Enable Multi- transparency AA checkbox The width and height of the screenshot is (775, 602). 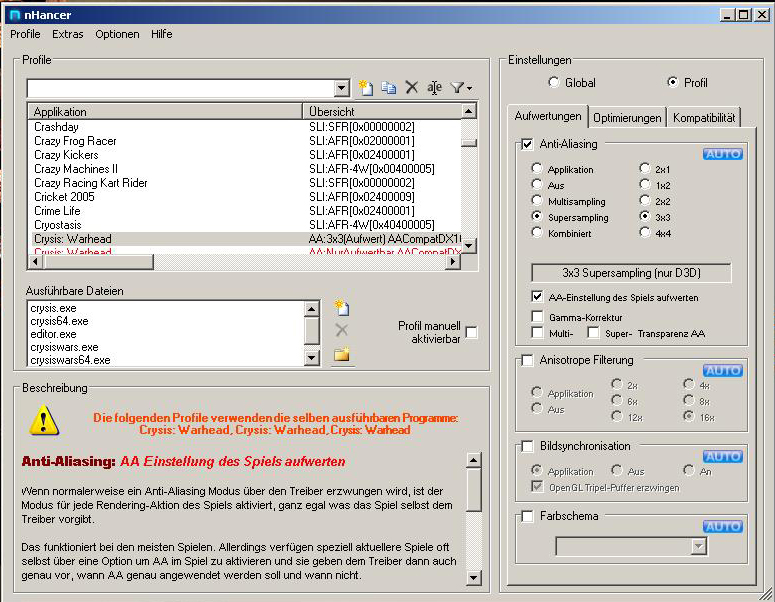537,333
